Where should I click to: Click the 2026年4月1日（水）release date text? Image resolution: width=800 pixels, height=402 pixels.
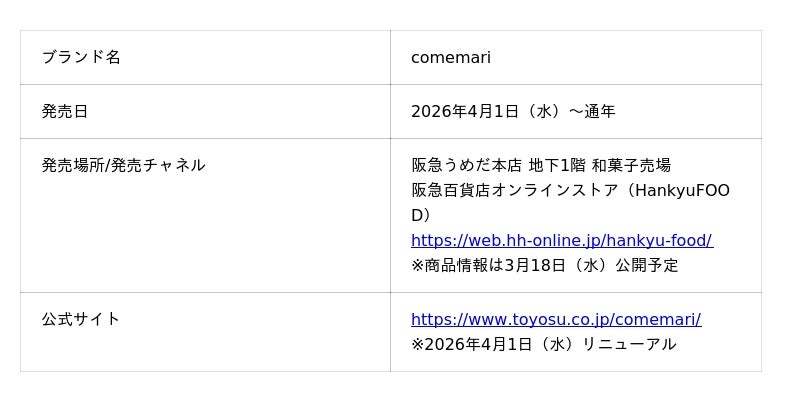(486, 111)
